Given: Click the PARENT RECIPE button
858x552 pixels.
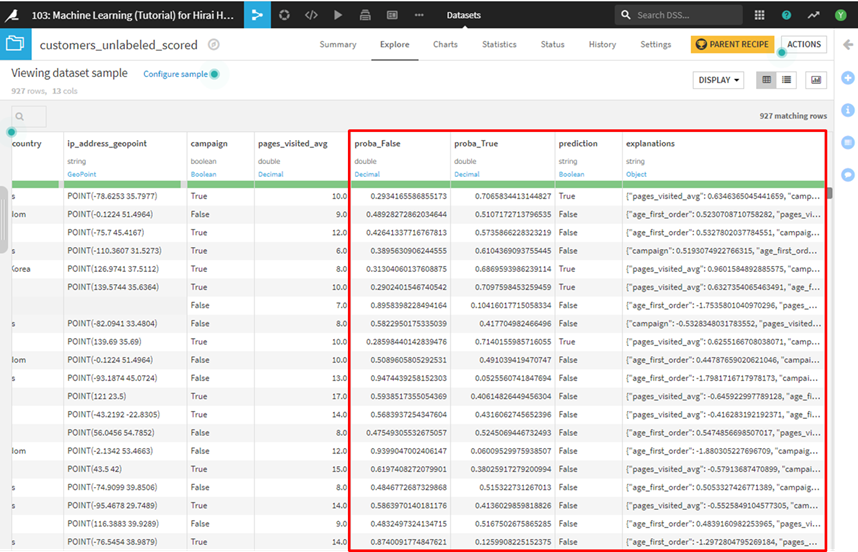Looking at the screenshot, I should coord(732,44).
